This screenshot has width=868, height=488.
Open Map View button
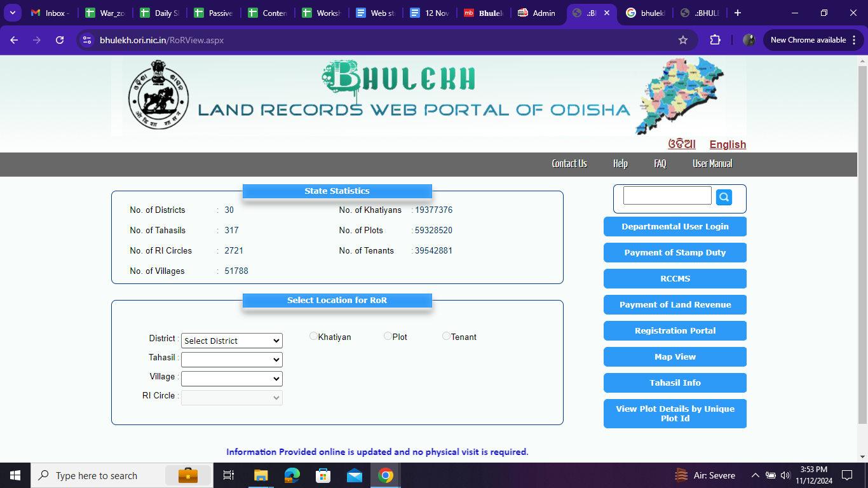coord(675,357)
